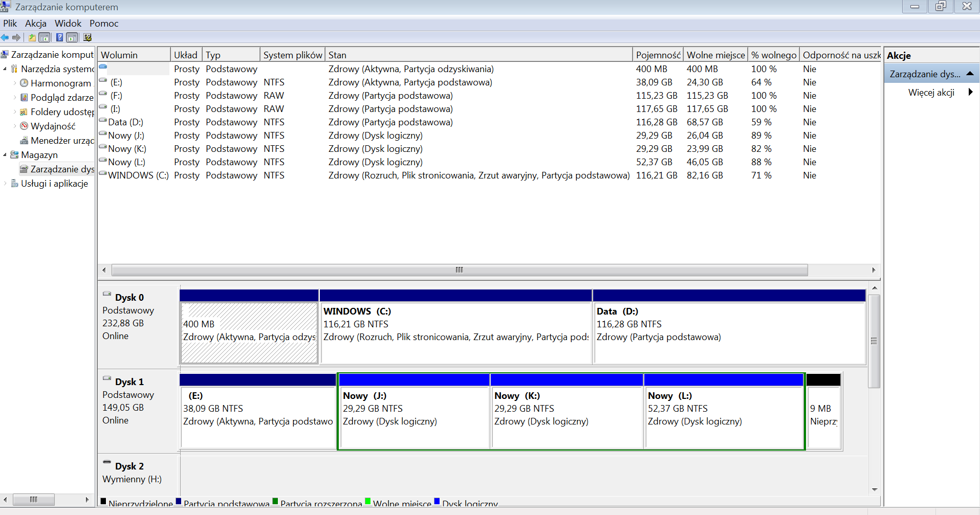Image resolution: width=980 pixels, height=515 pixels.
Task: Click the drive icon above Dysk 1 label
Action: 107,378
